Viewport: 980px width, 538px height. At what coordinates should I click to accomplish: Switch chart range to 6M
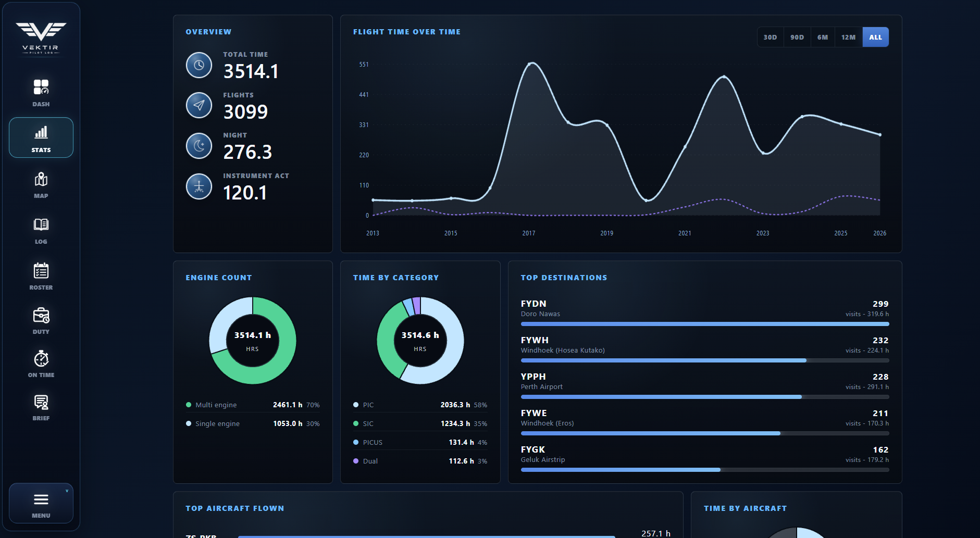point(823,37)
